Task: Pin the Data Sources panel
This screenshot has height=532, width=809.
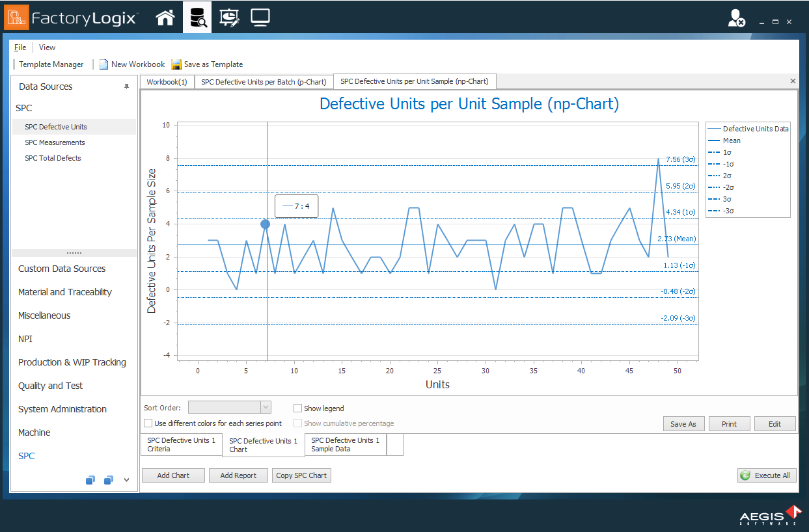Action: coord(127,86)
